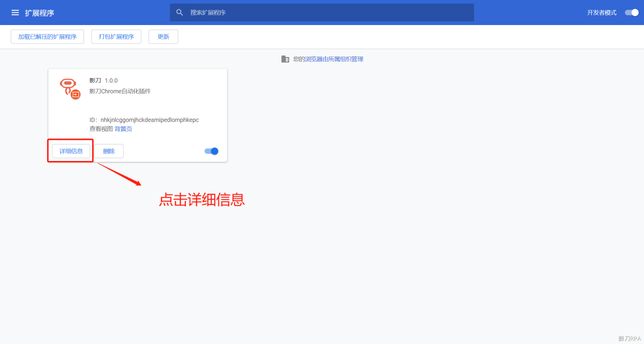This screenshot has width=644, height=344.
Task: Click the 更新 update button
Action: [x=163, y=37]
